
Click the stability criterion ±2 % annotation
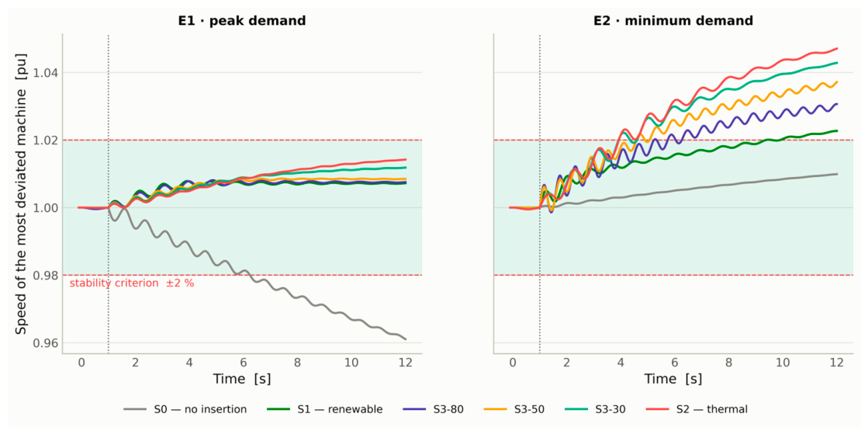coord(132,283)
